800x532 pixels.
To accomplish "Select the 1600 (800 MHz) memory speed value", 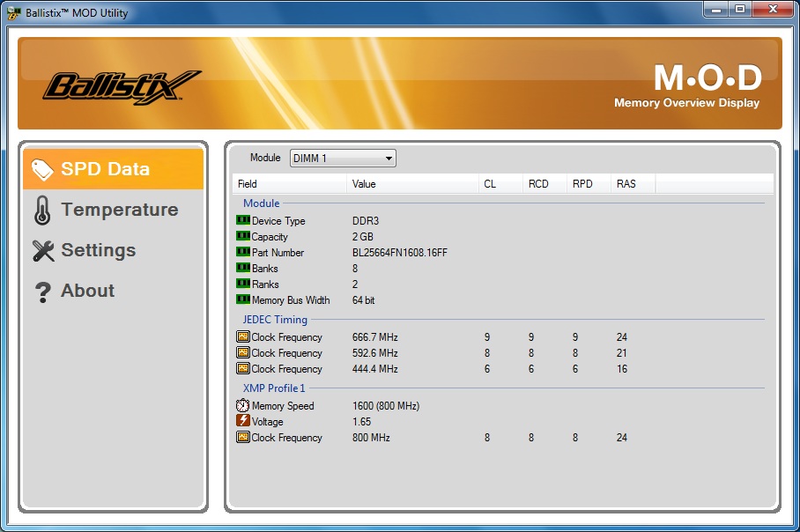I will 386,406.
